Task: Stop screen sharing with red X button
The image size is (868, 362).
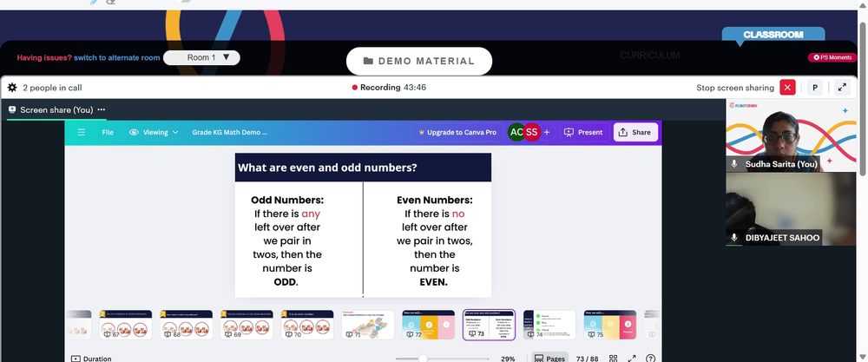Action: [787, 88]
